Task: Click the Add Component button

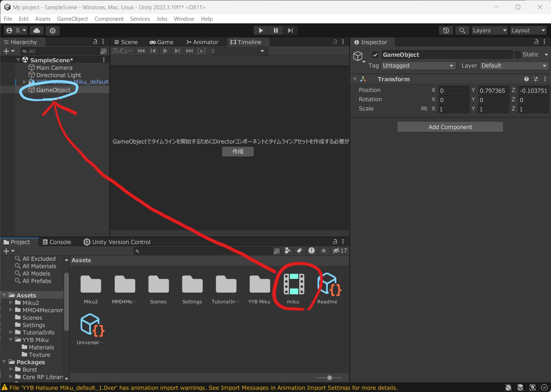Action: [x=450, y=127]
